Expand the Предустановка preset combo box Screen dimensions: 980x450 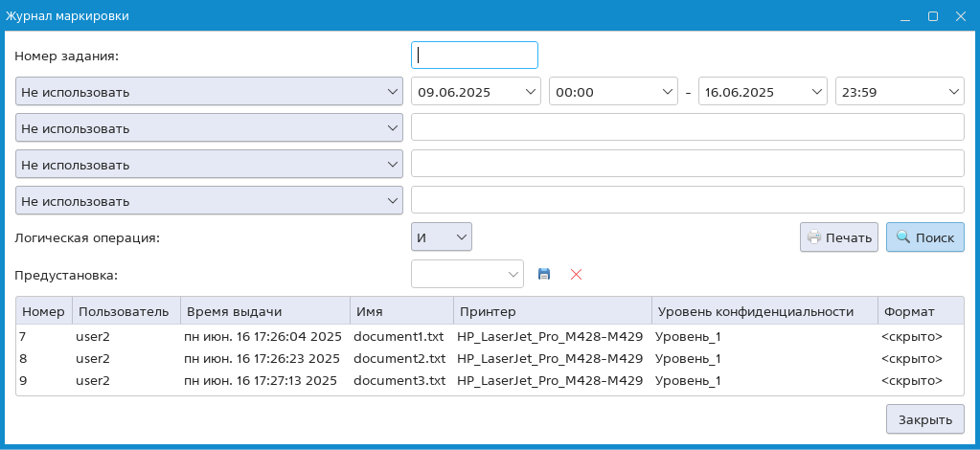click(x=467, y=274)
